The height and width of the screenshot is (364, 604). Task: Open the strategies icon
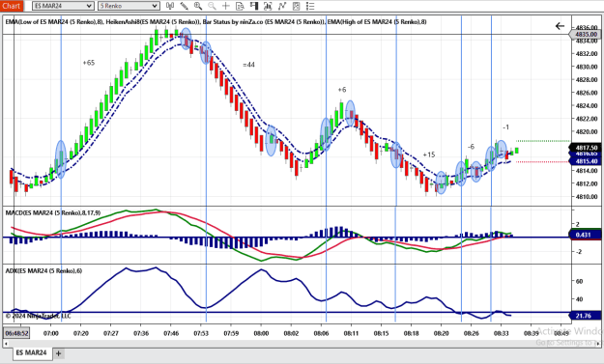[296, 6]
